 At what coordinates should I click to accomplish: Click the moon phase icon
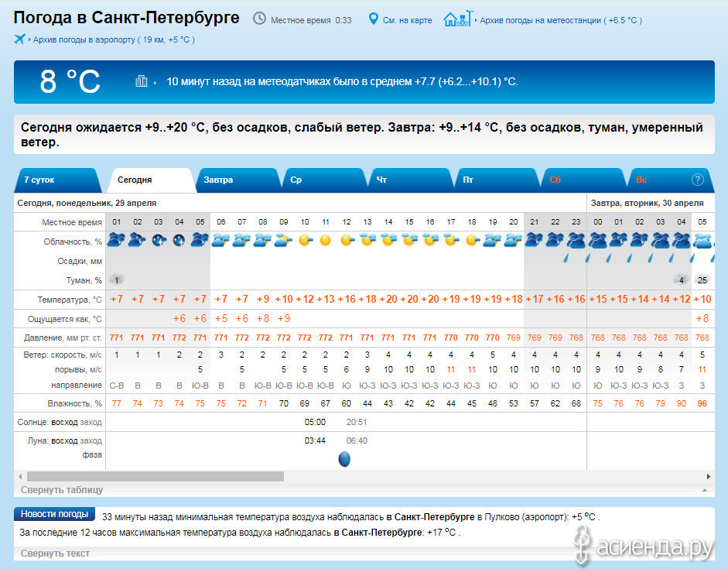(x=344, y=459)
